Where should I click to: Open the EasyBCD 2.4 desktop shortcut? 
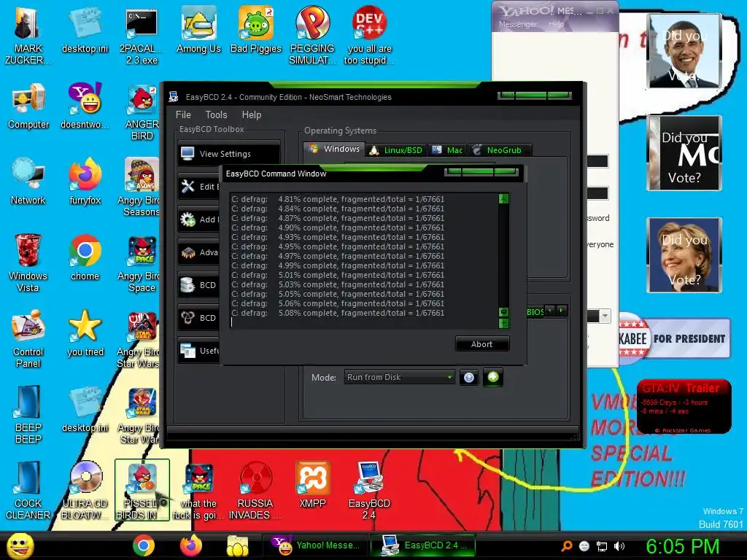coord(369,491)
